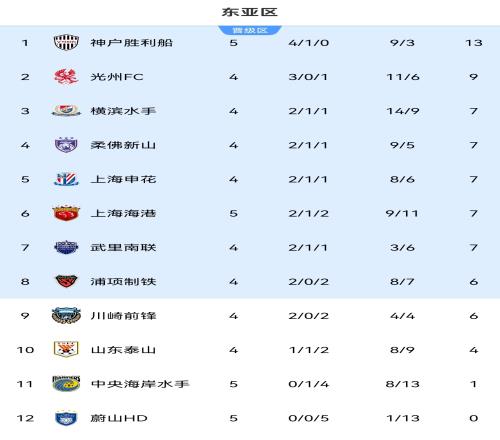
Task: Click the 中央海岸水手 Mariners logo
Action: click(66, 384)
